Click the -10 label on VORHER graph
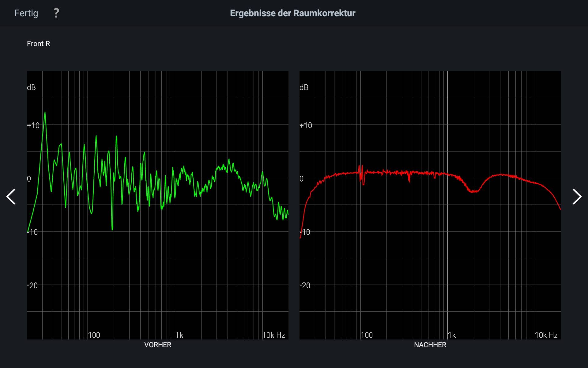The width and height of the screenshot is (588, 368). [x=32, y=232]
